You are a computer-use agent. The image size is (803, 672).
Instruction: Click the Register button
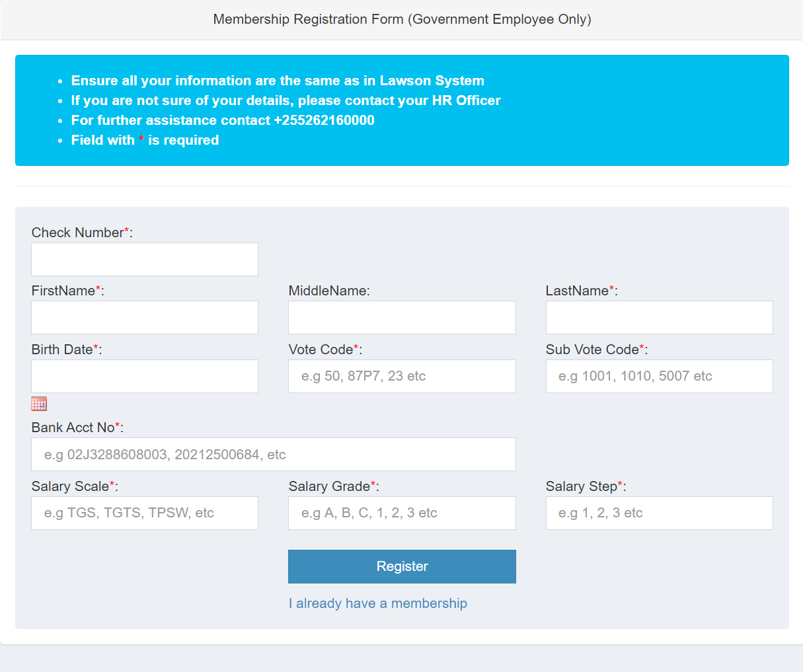(x=401, y=566)
